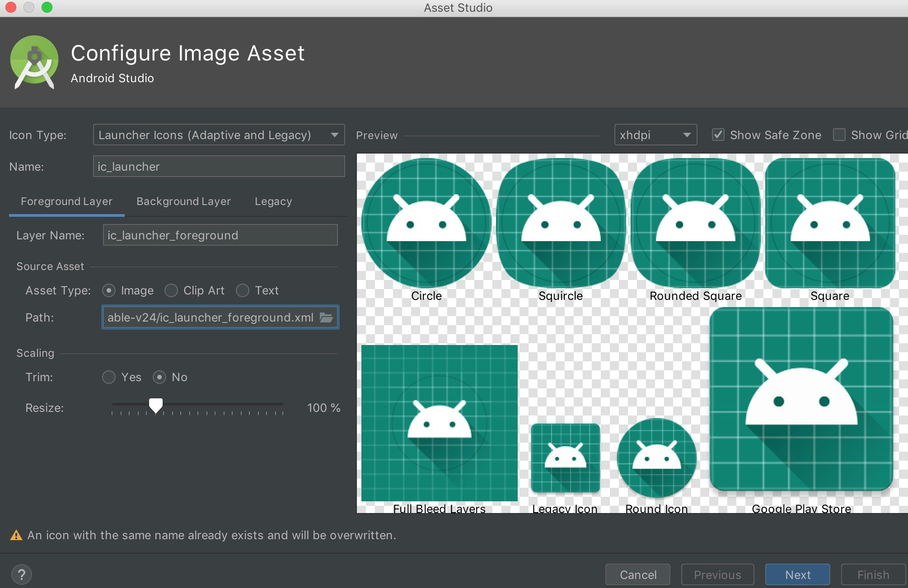Screen dimensions: 908x588
Task: Click the Scaling section label
Action: tap(35, 353)
